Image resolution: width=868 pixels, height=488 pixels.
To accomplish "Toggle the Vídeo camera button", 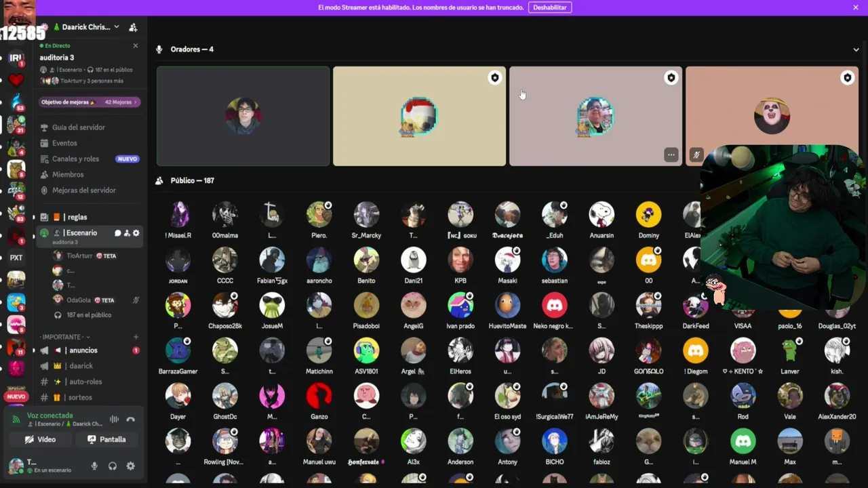I will click(x=40, y=439).
